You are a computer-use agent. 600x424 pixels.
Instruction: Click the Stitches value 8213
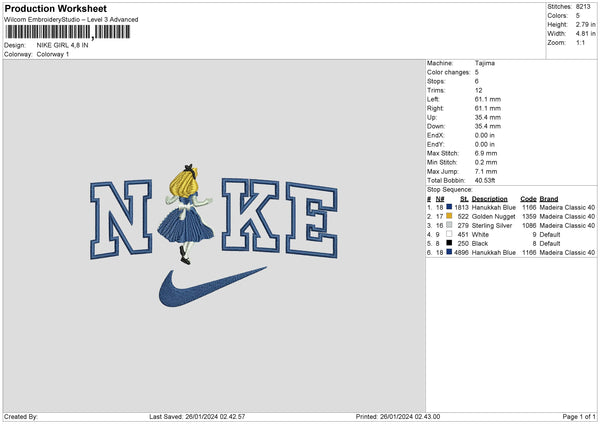pos(583,7)
